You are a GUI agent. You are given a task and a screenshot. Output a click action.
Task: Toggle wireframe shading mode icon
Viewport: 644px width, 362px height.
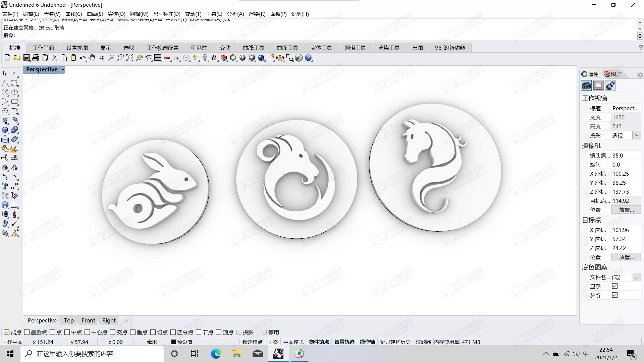[243, 58]
